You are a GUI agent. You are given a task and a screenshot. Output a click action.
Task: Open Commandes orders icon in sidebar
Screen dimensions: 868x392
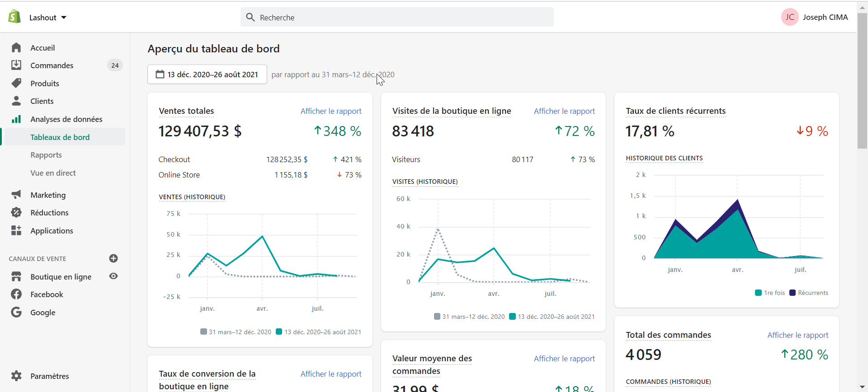[16, 65]
